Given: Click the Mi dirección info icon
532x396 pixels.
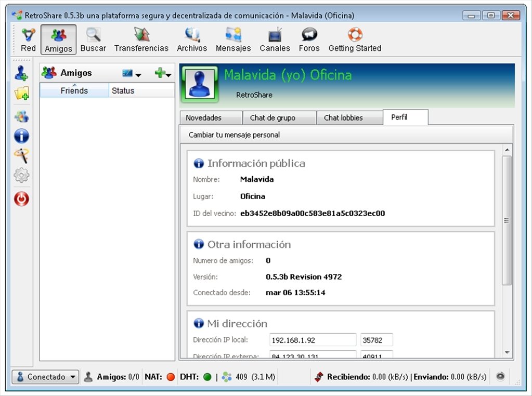Looking at the screenshot, I should [x=199, y=323].
